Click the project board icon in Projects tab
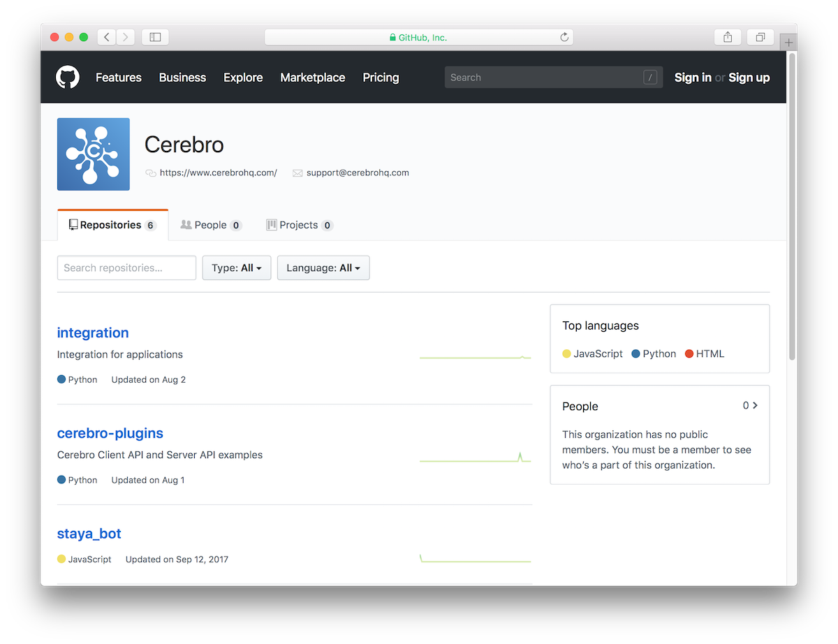The width and height of the screenshot is (838, 644). pyautogui.click(x=272, y=225)
